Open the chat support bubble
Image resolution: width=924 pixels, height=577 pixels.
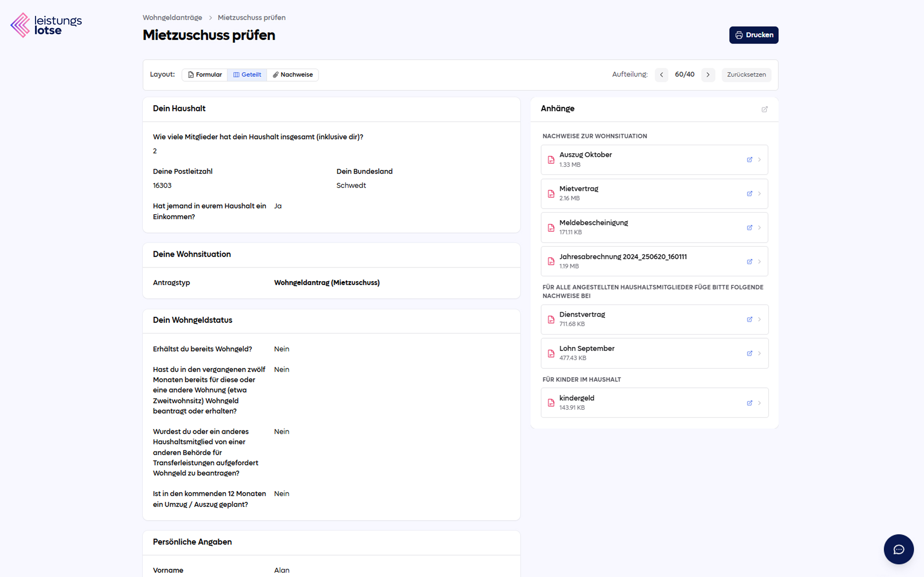point(898,549)
